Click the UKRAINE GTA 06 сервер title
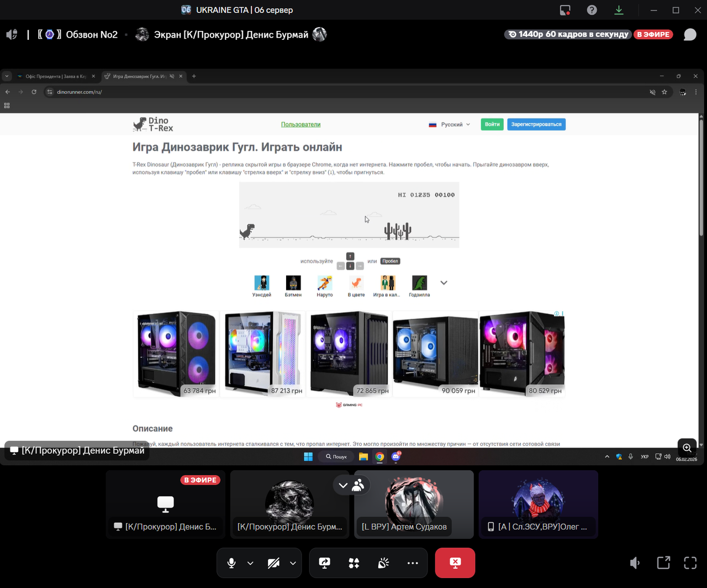This screenshot has height=588, width=707. tap(244, 10)
